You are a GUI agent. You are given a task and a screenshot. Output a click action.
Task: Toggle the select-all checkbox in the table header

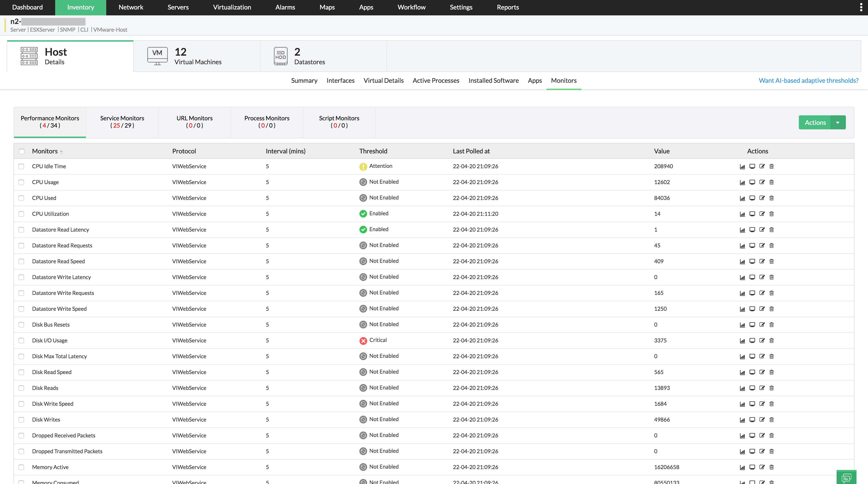[21, 151]
